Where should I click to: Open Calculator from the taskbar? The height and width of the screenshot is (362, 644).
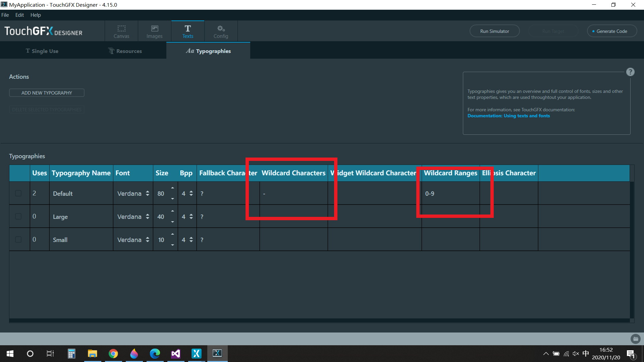pos(71,354)
